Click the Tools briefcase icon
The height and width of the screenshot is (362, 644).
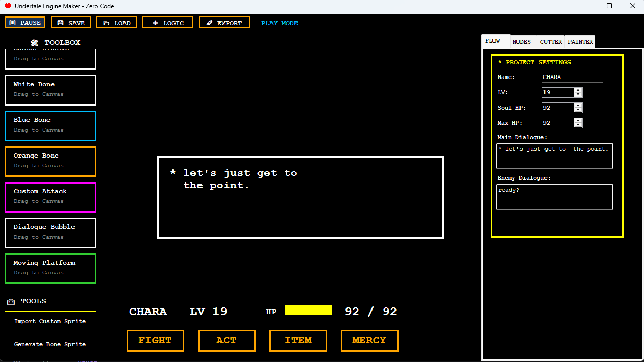11,301
